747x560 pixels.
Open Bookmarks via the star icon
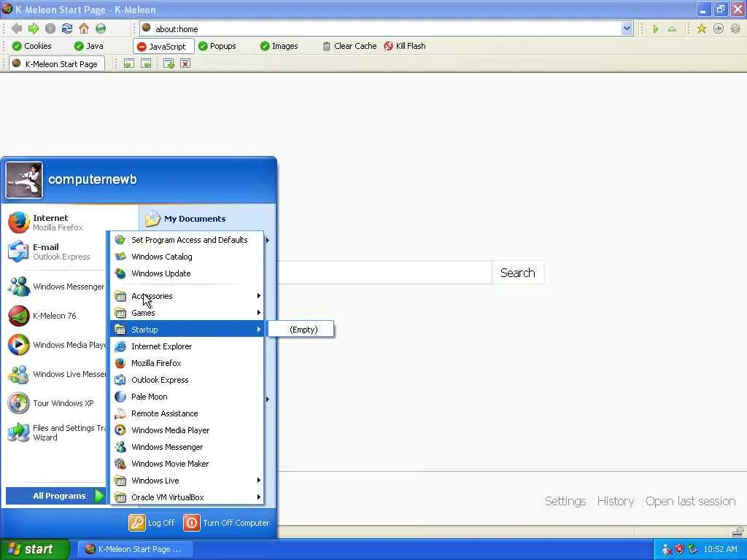(701, 28)
